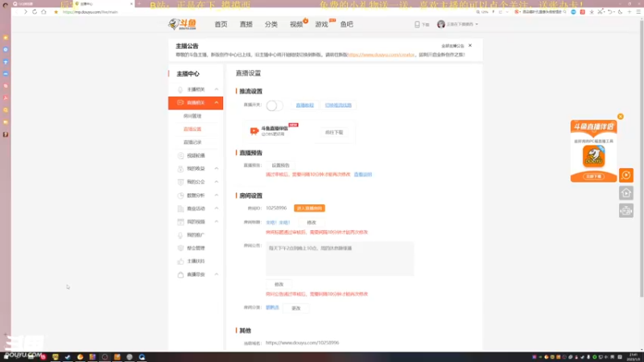
Task: Go to 鱼吧 in top navigation
Action: pos(347,24)
